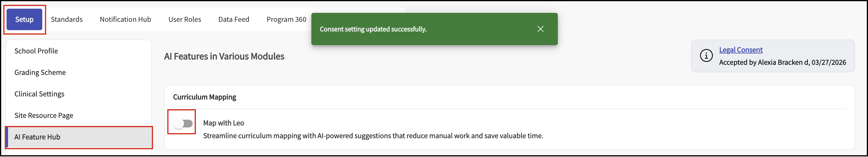
Task: Open School Profile in the sidebar
Action: click(36, 51)
